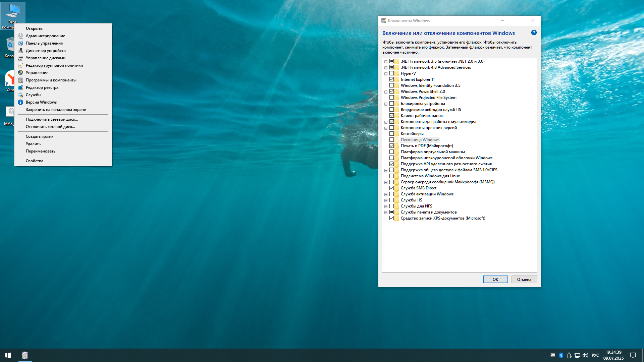Screen dimensions: 644x362
Task: Click the taskbar clock and date
Action: 613,355
